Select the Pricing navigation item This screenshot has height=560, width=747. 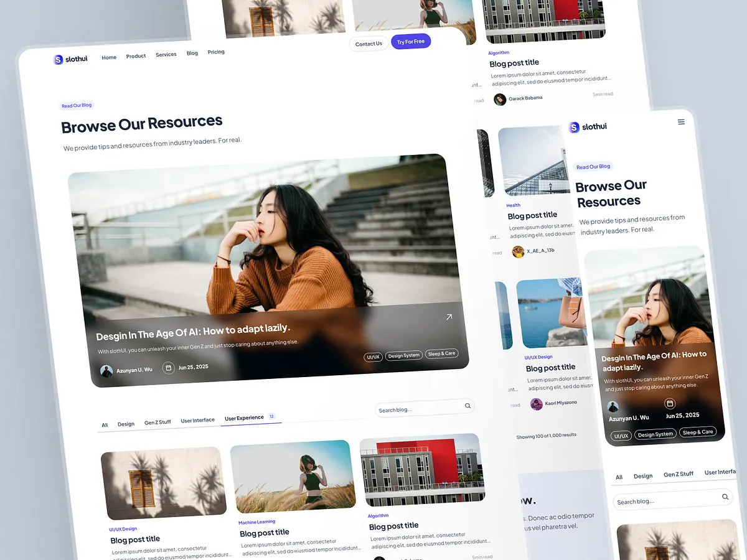click(216, 52)
